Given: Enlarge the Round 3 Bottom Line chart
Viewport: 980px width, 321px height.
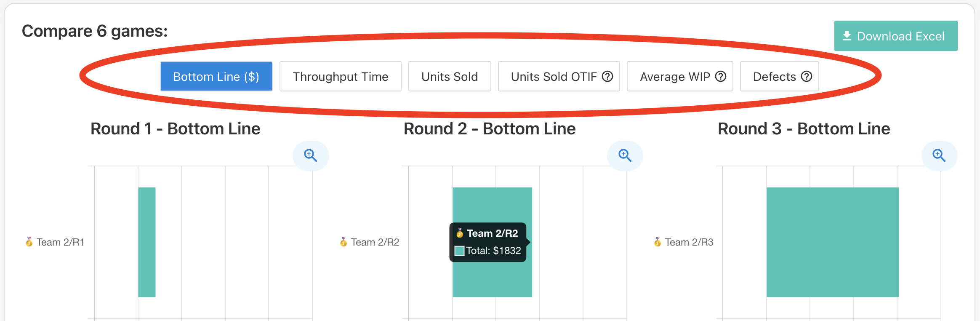Looking at the screenshot, I should [939, 155].
